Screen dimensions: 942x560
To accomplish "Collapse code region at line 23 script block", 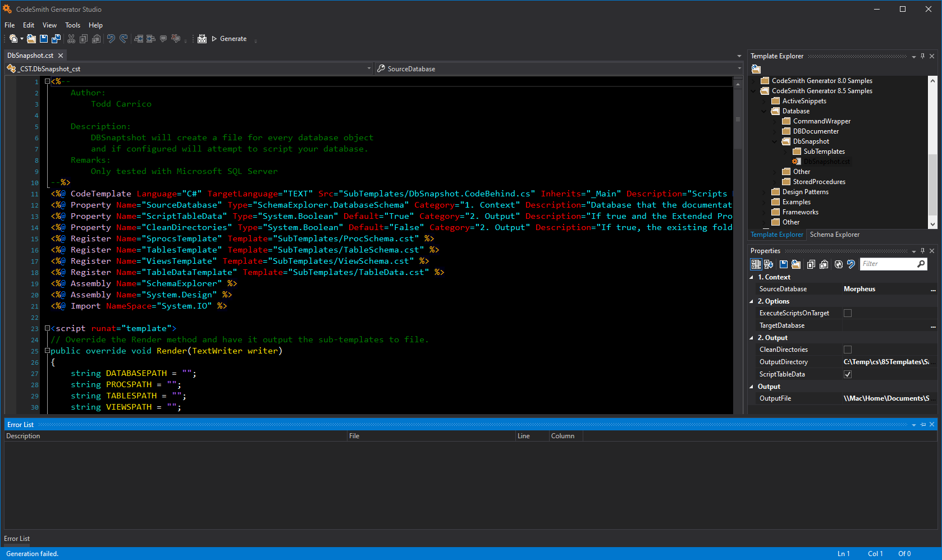I will (47, 328).
